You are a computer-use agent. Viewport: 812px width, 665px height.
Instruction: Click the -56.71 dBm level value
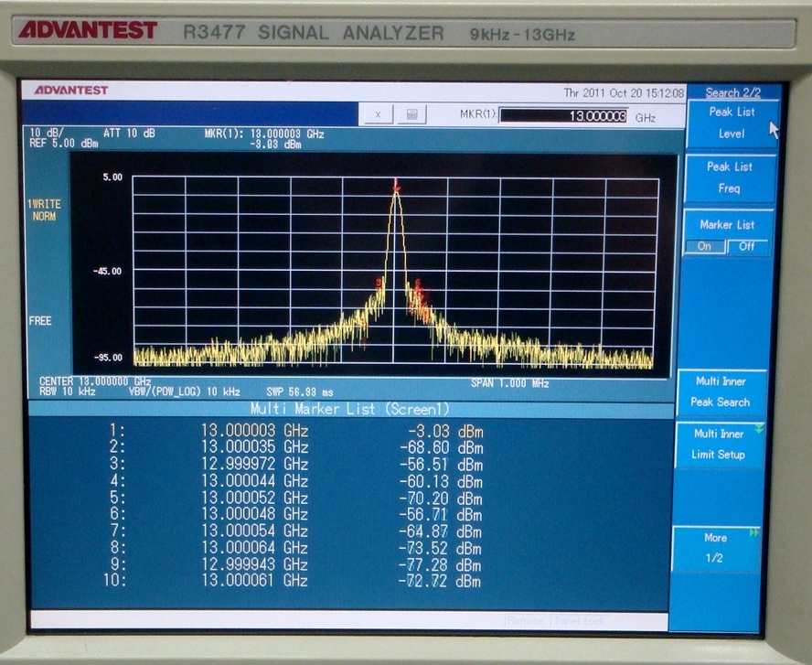click(x=442, y=515)
